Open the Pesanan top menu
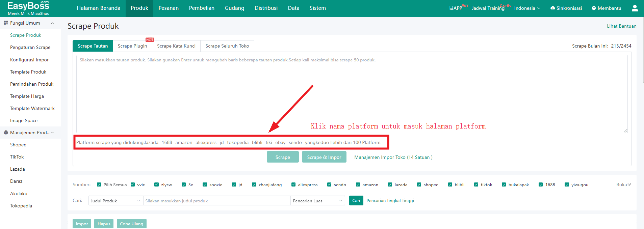 [x=169, y=8]
